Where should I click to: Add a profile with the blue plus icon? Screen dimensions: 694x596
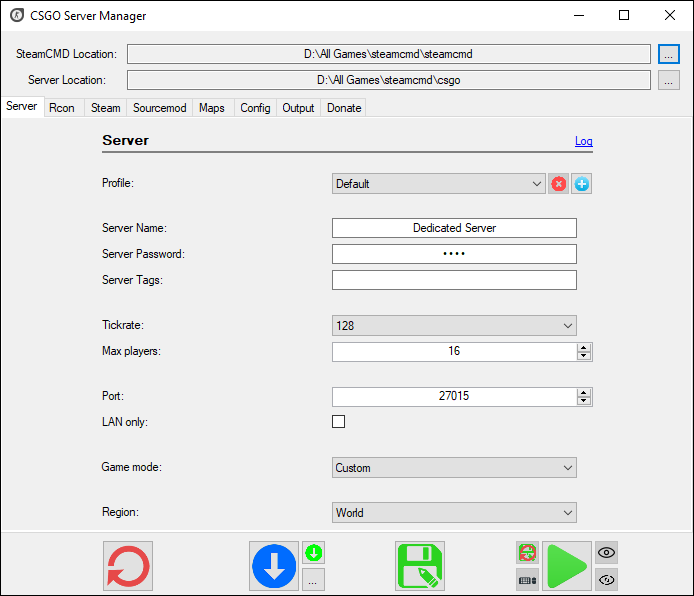[x=582, y=184]
